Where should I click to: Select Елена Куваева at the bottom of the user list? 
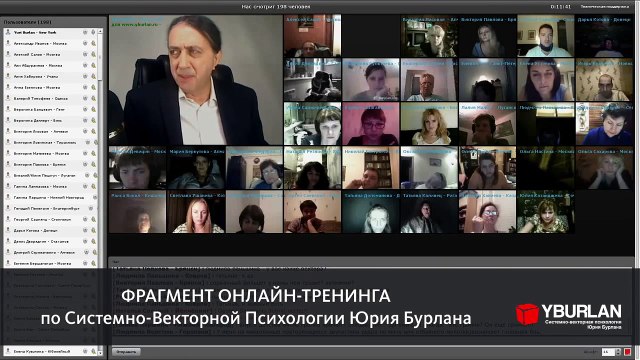(x=51, y=351)
